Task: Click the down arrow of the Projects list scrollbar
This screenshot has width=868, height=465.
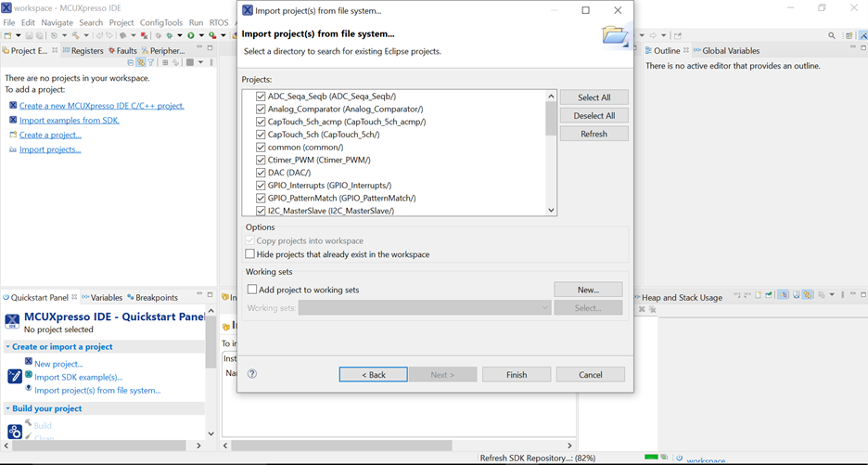Action: click(551, 210)
